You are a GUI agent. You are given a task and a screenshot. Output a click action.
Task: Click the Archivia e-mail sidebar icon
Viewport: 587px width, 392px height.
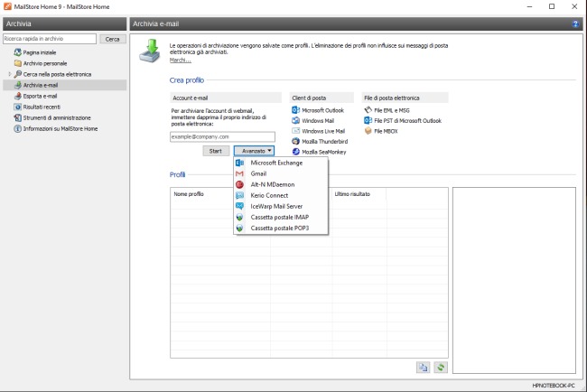tap(17, 85)
